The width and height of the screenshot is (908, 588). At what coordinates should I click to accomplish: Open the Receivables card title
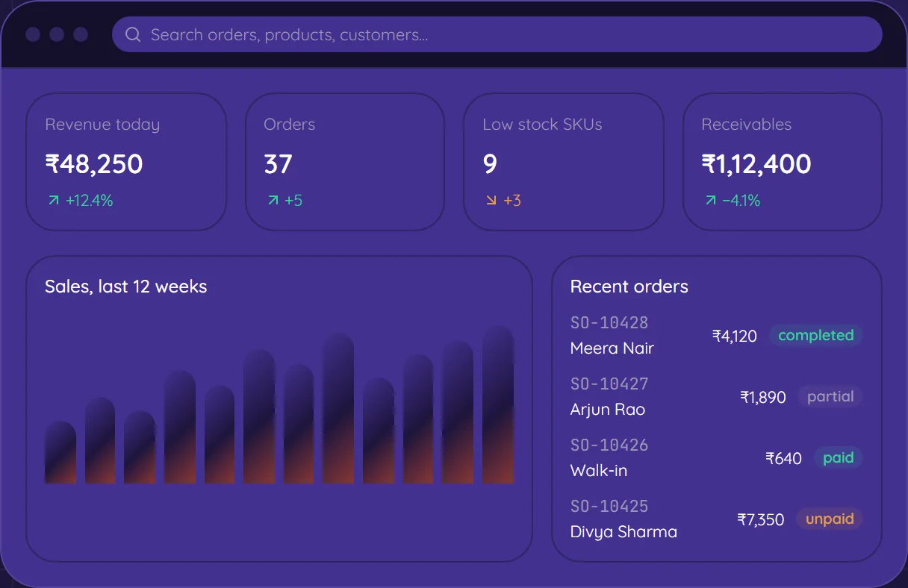[x=747, y=125]
